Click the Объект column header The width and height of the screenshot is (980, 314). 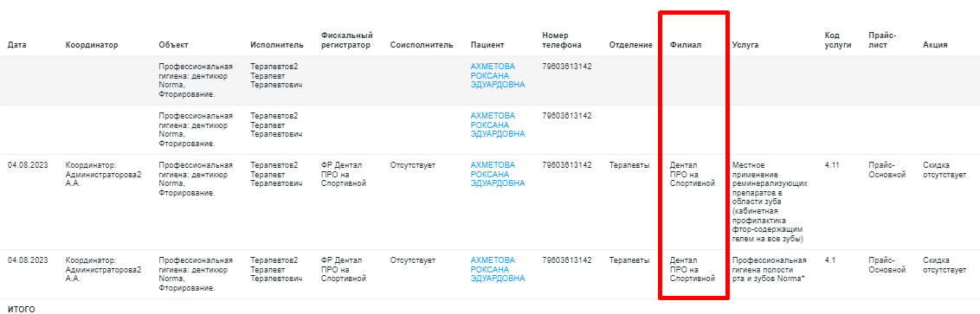click(x=174, y=45)
